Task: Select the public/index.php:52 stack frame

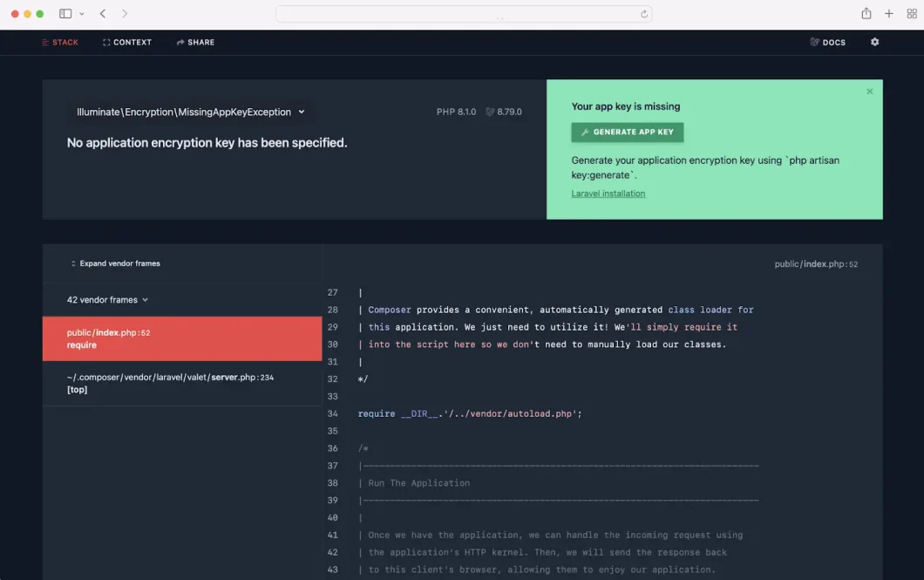Action: point(181,338)
